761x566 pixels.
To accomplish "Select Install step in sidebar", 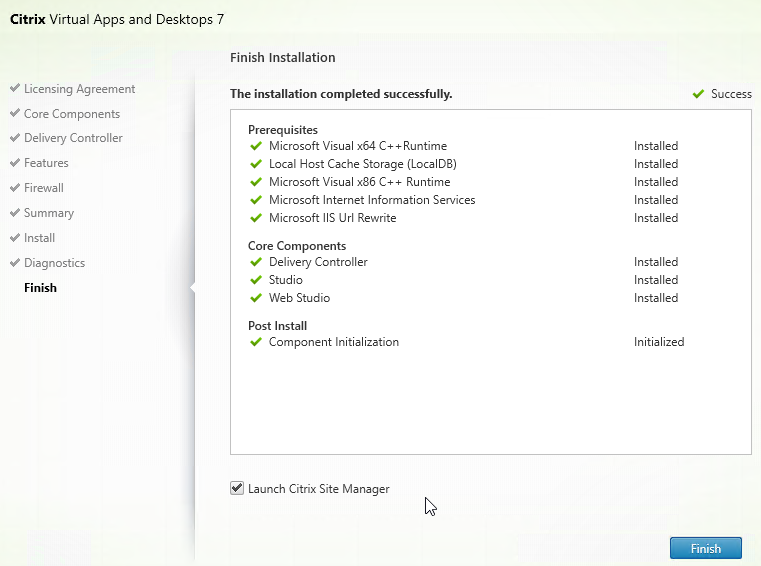I will 39,238.
